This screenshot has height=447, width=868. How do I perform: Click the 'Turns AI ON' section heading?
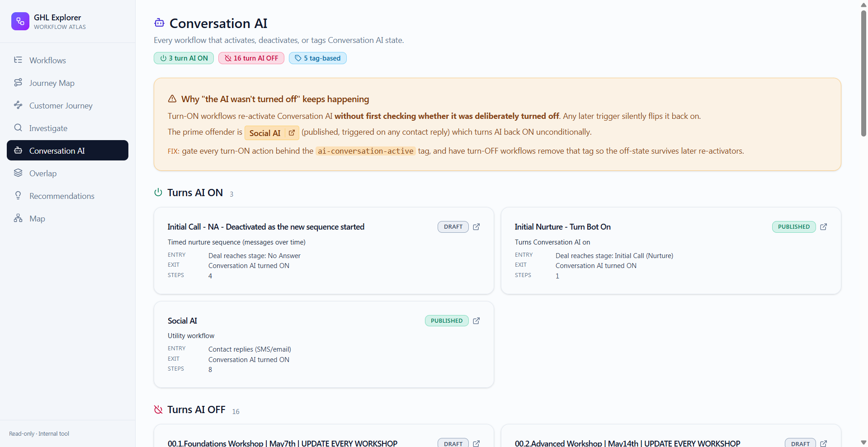195,193
